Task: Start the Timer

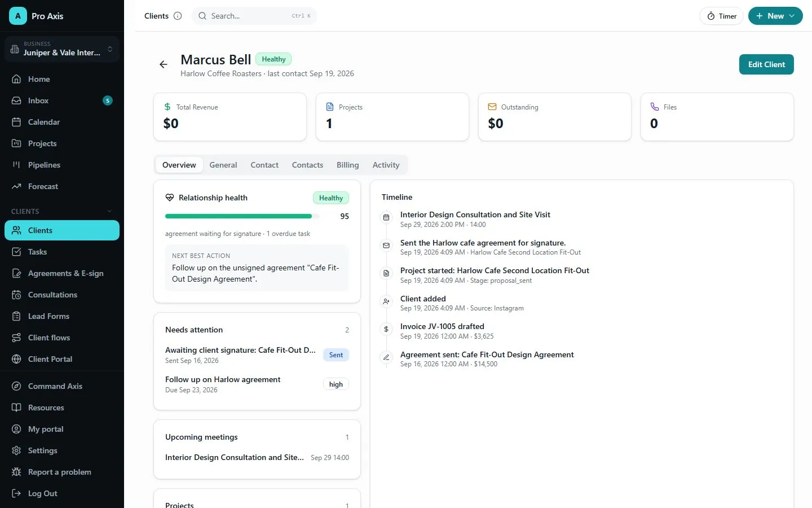Action: coord(722,16)
